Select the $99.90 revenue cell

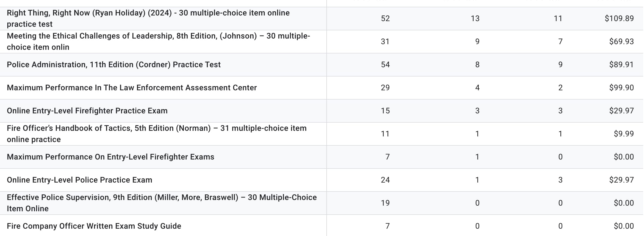coord(621,88)
